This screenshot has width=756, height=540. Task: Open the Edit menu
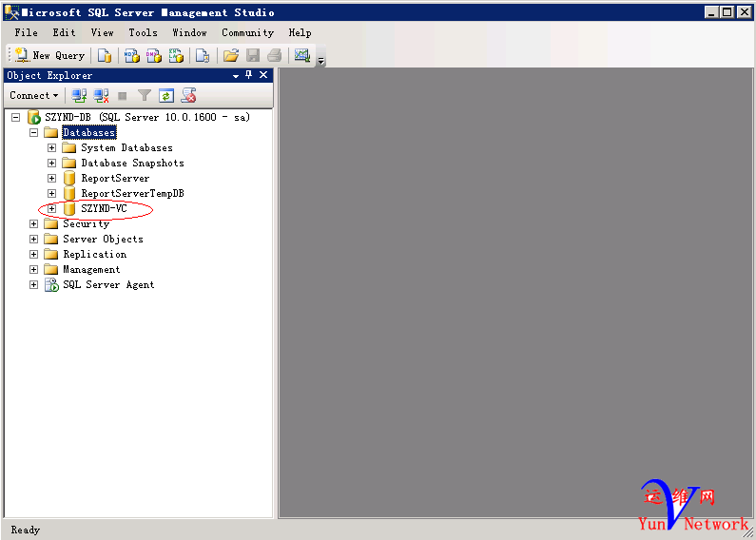coord(64,32)
